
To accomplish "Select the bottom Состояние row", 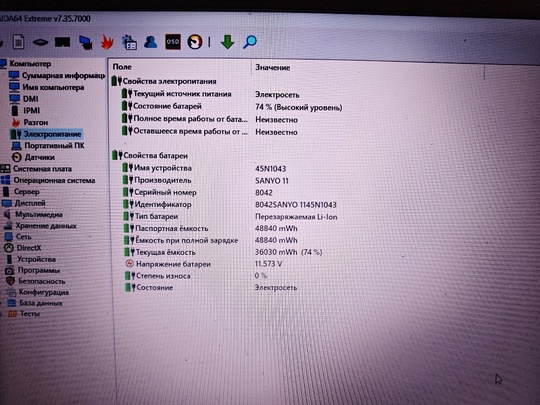I will pyautogui.click(x=211, y=287).
